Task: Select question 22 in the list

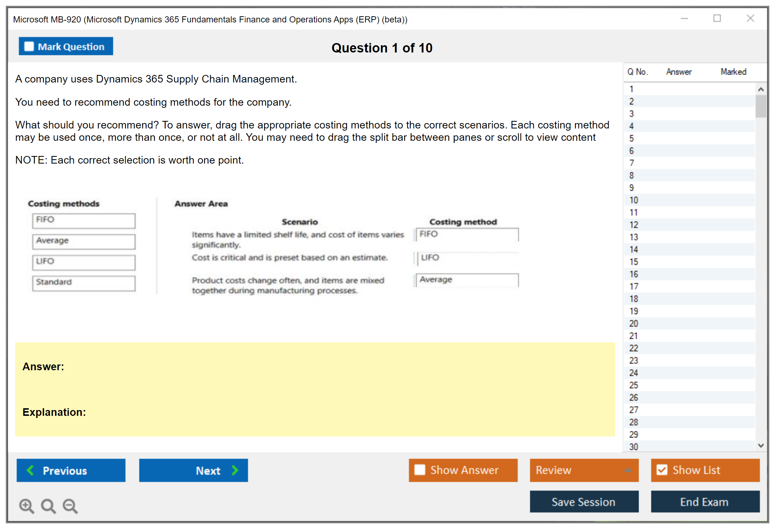Action: 634,348
